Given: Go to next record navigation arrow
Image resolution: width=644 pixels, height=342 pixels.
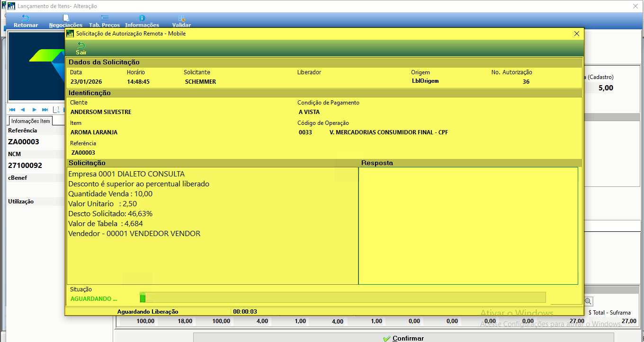Looking at the screenshot, I should [x=34, y=110].
